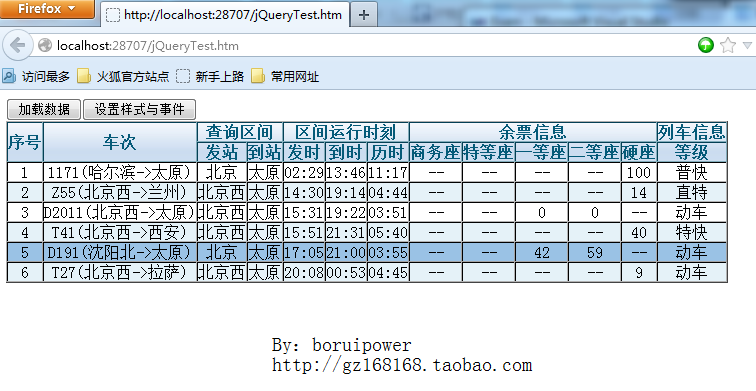Select train D191(沈阳北->太原) cell
The height and width of the screenshot is (391, 756).
click(120, 252)
